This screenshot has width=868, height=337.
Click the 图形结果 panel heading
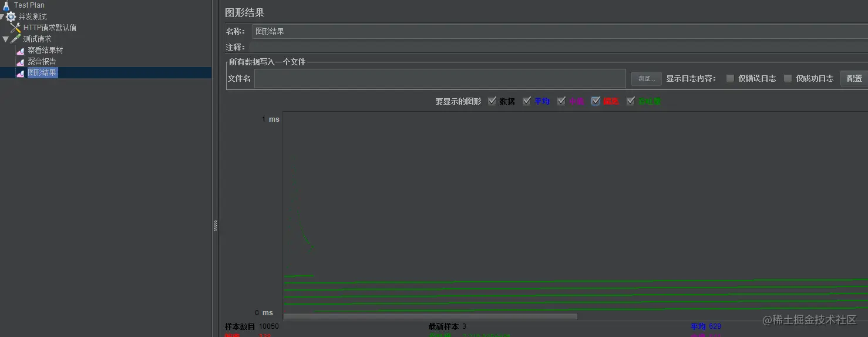click(x=244, y=12)
